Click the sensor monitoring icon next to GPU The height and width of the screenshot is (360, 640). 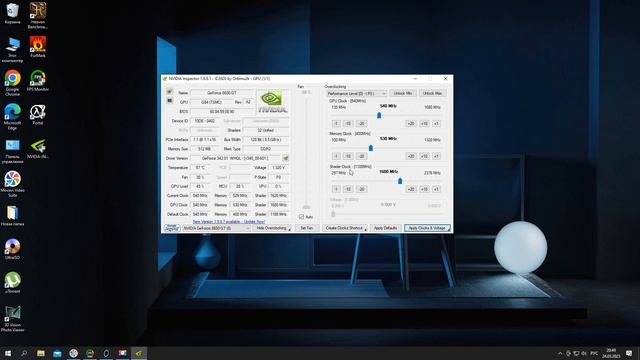169,101
